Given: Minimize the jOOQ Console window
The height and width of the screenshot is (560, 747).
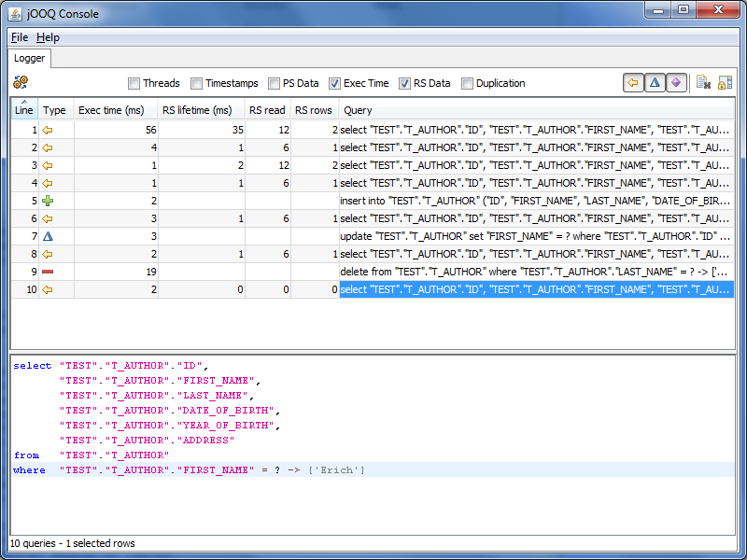Looking at the screenshot, I should click(x=658, y=10).
